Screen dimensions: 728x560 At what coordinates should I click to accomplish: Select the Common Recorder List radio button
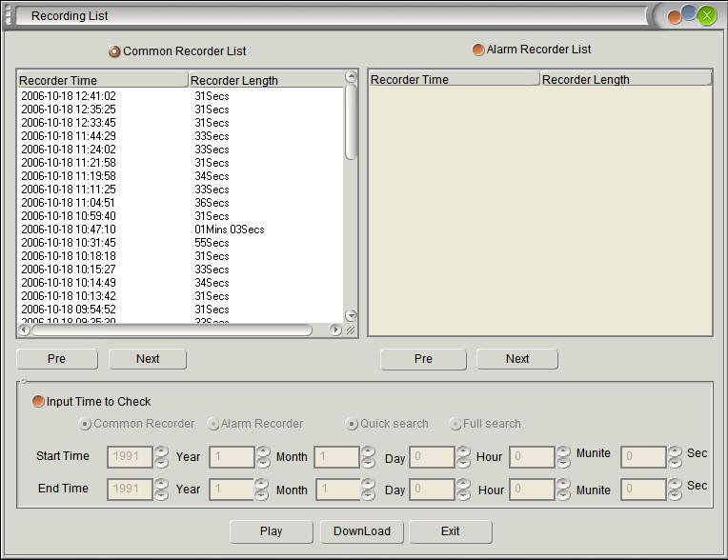tap(114, 51)
